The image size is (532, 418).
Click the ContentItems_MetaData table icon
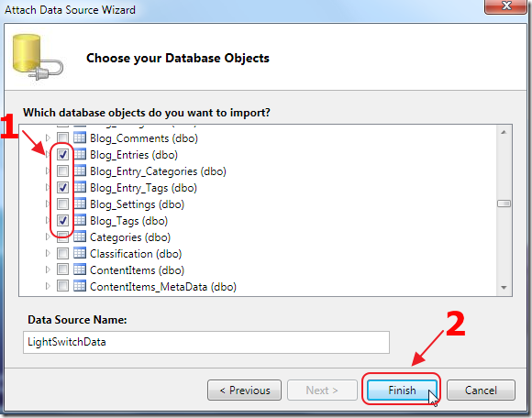coord(80,286)
